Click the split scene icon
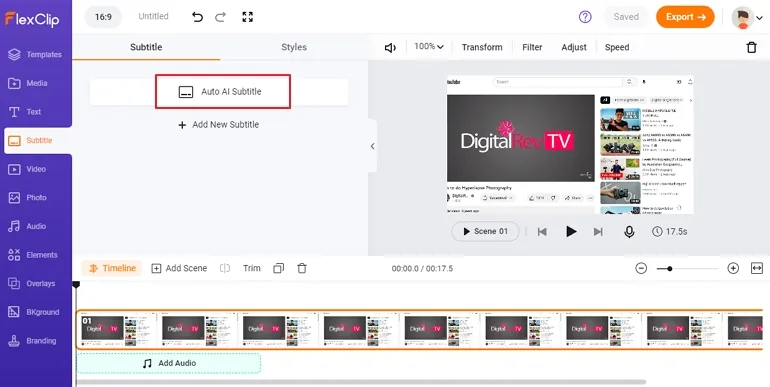The height and width of the screenshot is (387, 770). [225, 268]
